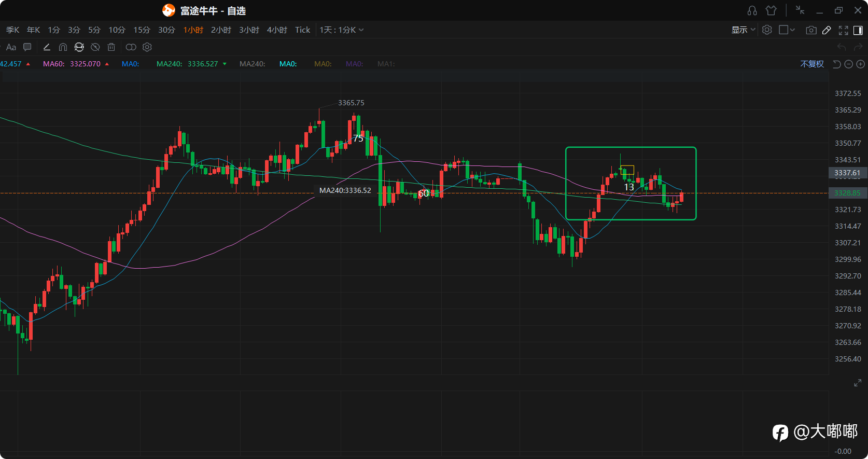This screenshot has height=459, width=868.
Task: Add a text annotation with Aa tool
Action: point(11,47)
